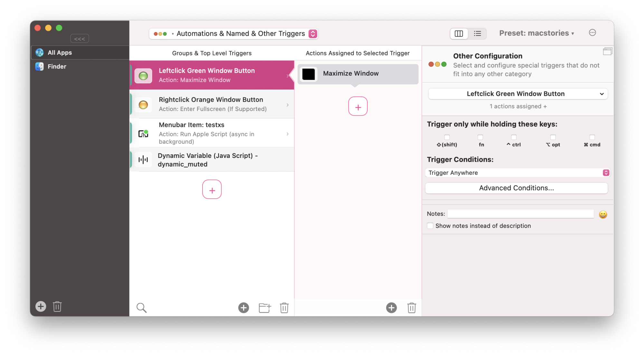This screenshot has height=356, width=644.
Task: Click into the Notes text field
Action: point(520,214)
